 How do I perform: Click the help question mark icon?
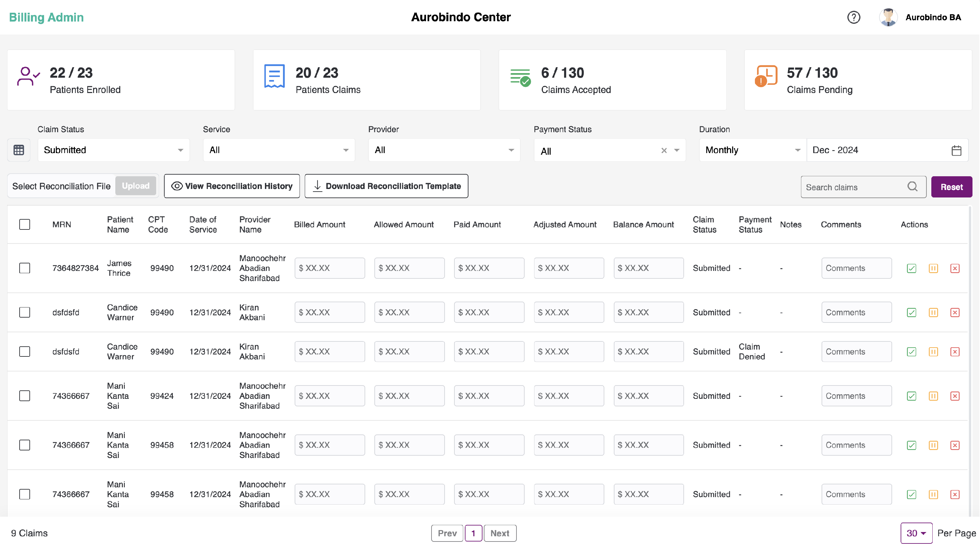[853, 18]
